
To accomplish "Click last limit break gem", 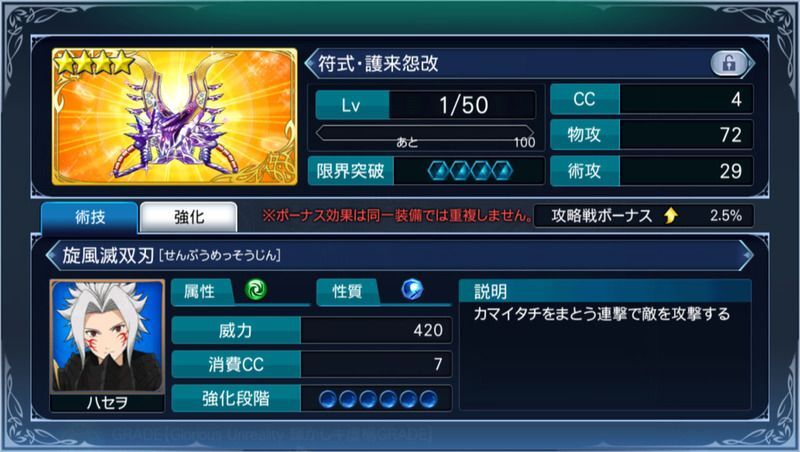I will tap(503, 171).
